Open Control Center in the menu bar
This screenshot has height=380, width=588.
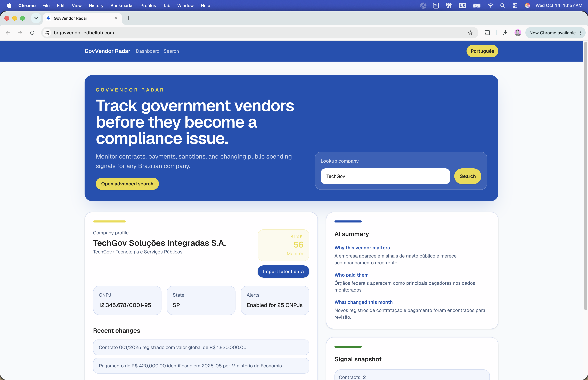515,5
